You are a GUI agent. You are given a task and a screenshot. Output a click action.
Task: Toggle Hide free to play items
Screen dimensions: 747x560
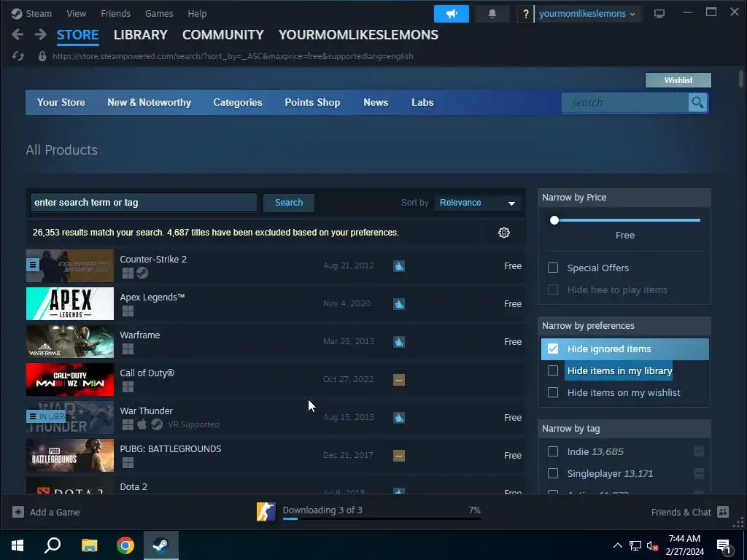553,289
